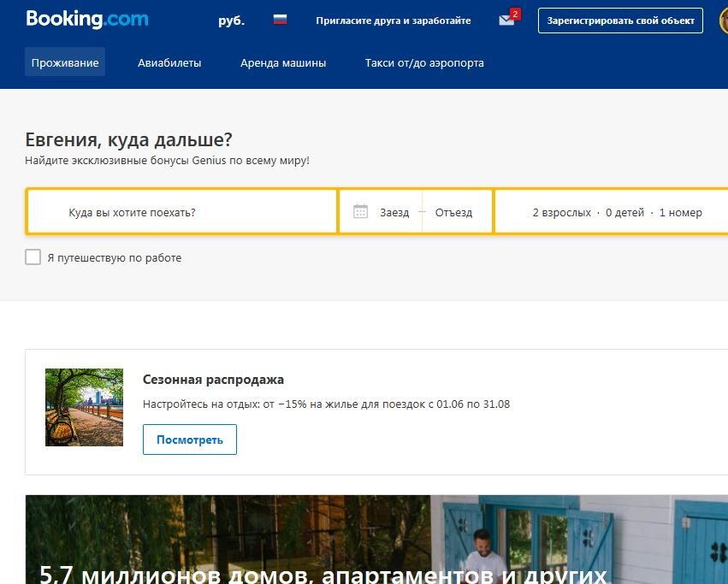Select the Проживание tab

tap(65, 62)
